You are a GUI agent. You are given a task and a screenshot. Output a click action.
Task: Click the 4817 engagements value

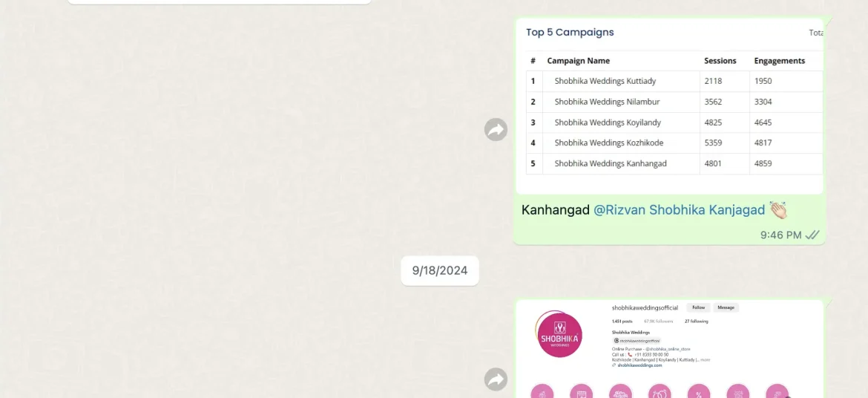coord(763,143)
